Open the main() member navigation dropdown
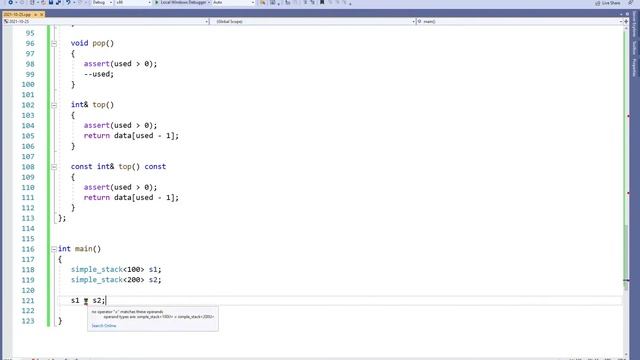This screenshot has width=640, height=360. (x=519, y=21)
